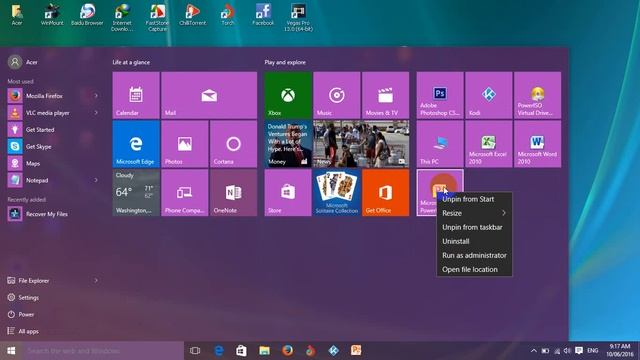Show hidden system tray icons

tap(533, 351)
